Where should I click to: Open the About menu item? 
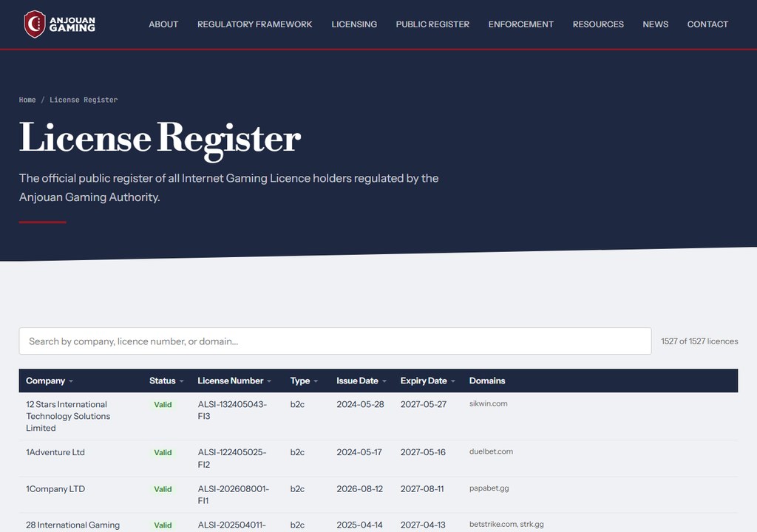point(163,24)
